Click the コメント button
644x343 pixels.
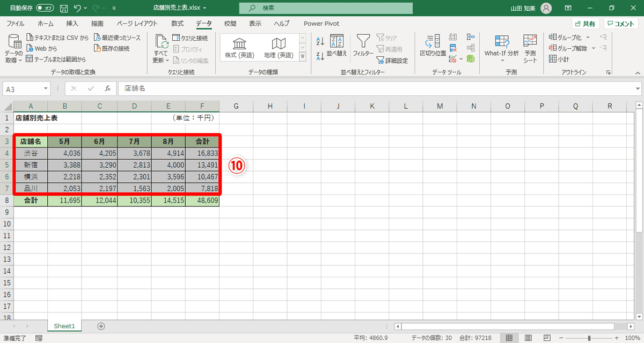[621, 24]
